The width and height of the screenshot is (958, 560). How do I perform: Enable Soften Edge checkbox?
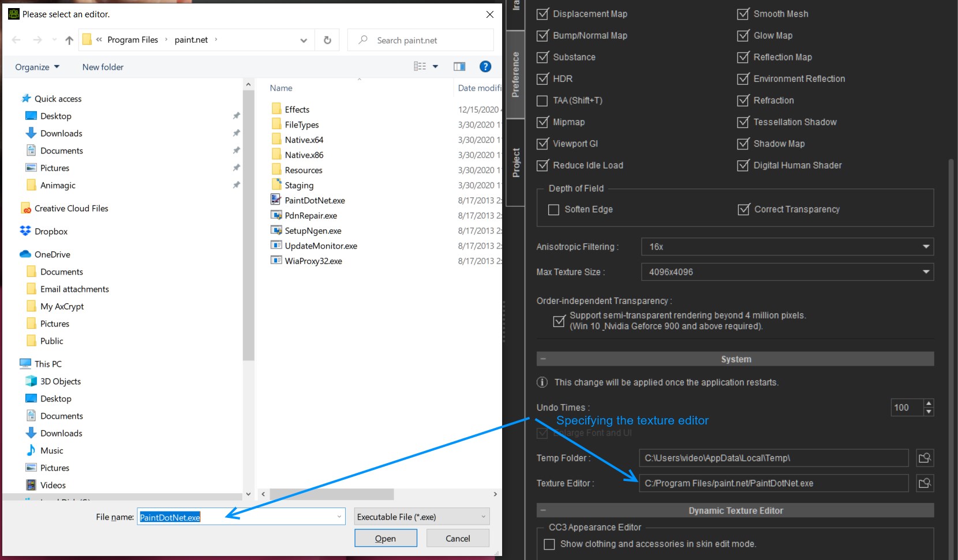click(x=553, y=209)
